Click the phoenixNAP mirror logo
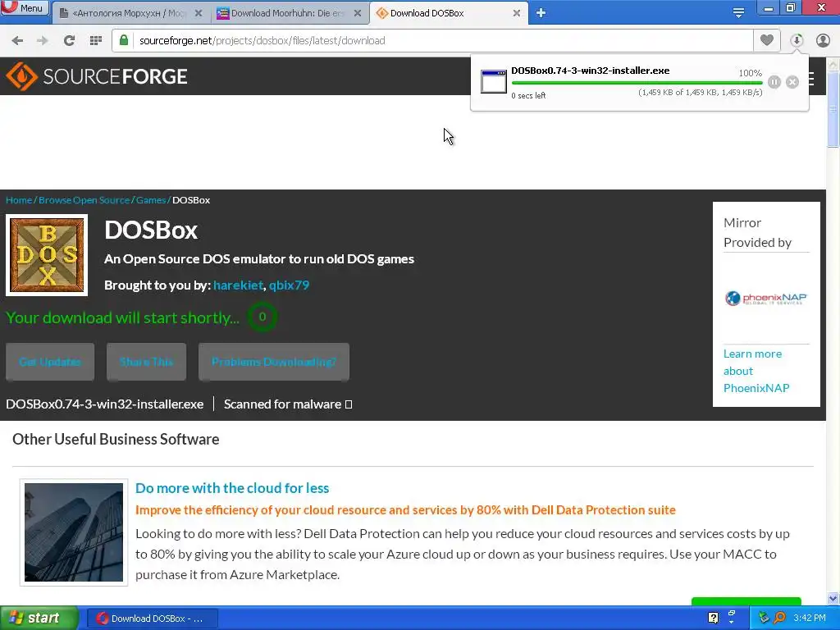 pyautogui.click(x=766, y=298)
